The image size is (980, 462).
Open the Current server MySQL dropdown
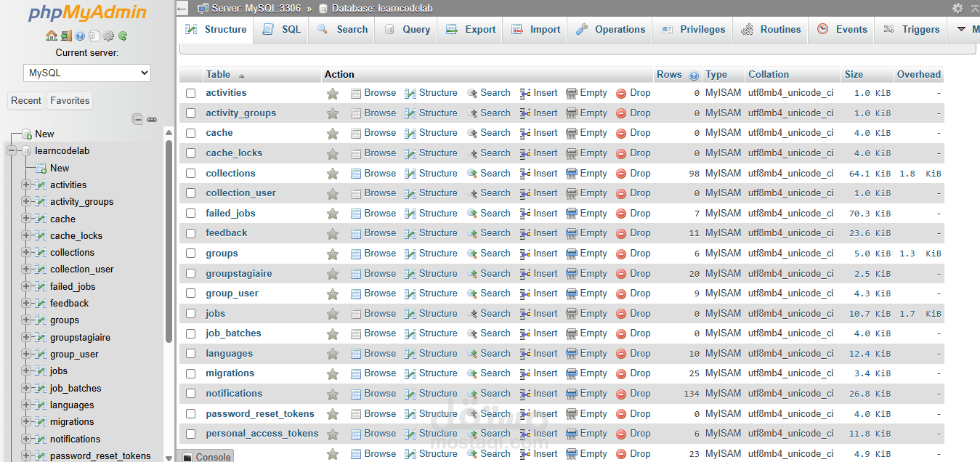[x=87, y=73]
